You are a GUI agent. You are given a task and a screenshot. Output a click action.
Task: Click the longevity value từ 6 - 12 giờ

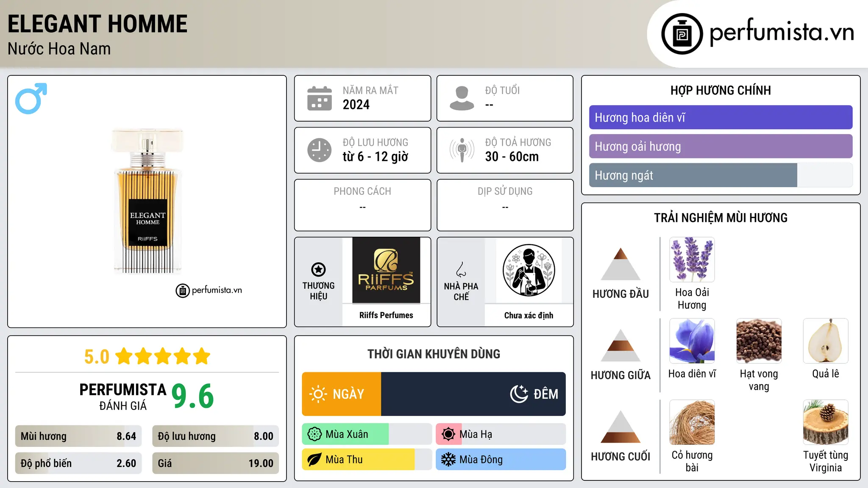376,156
